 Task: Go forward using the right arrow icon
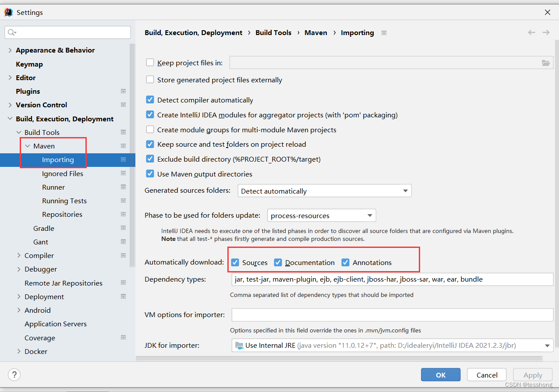pos(546,32)
